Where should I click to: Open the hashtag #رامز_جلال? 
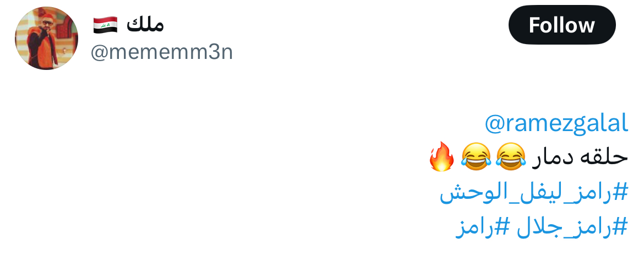pyautogui.click(x=571, y=227)
